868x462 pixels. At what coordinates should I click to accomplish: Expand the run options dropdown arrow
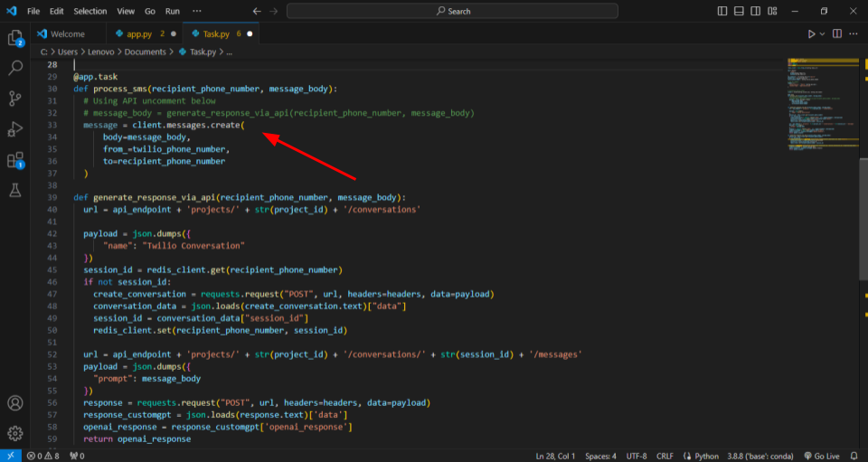coord(823,34)
